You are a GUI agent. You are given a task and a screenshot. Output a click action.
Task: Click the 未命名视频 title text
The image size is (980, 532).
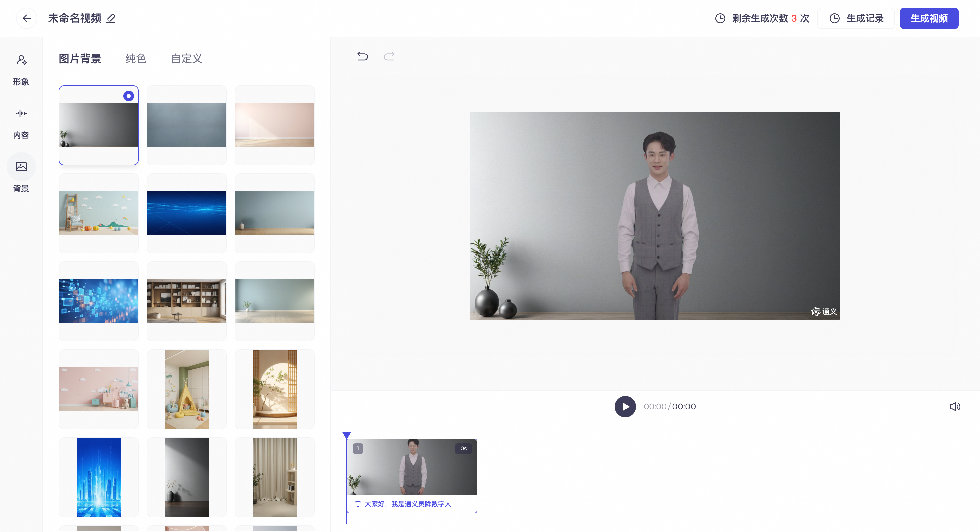pyautogui.click(x=75, y=18)
